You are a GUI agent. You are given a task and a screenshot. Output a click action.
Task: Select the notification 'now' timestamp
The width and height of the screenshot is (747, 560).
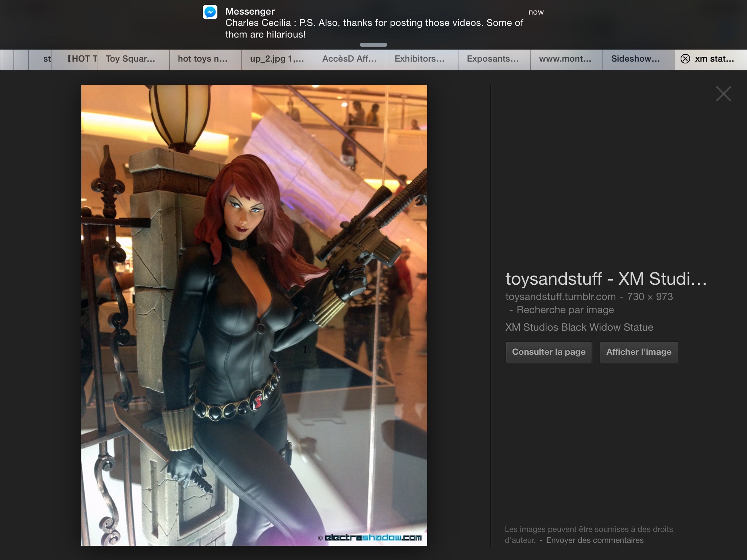tap(536, 12)
